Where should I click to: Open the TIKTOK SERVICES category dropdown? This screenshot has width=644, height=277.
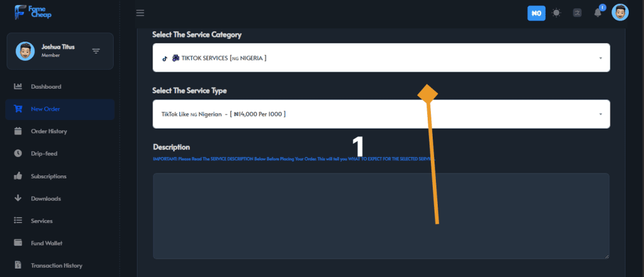381,58
